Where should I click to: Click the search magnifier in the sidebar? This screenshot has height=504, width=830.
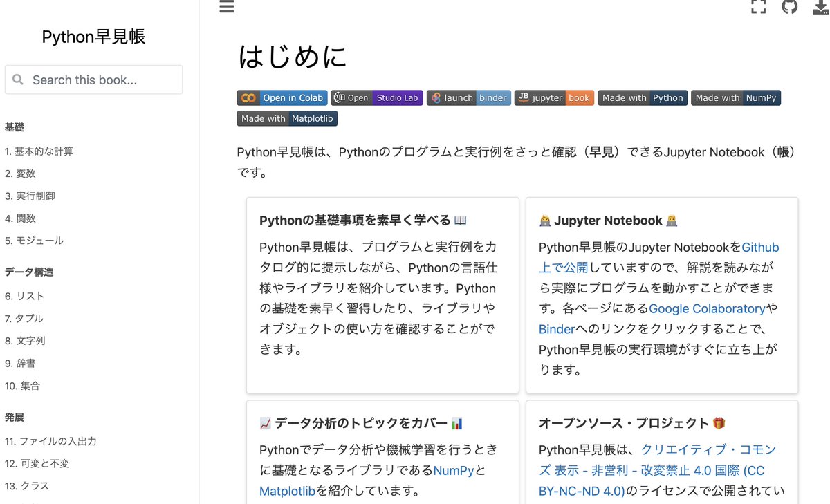tap(17, 80)
